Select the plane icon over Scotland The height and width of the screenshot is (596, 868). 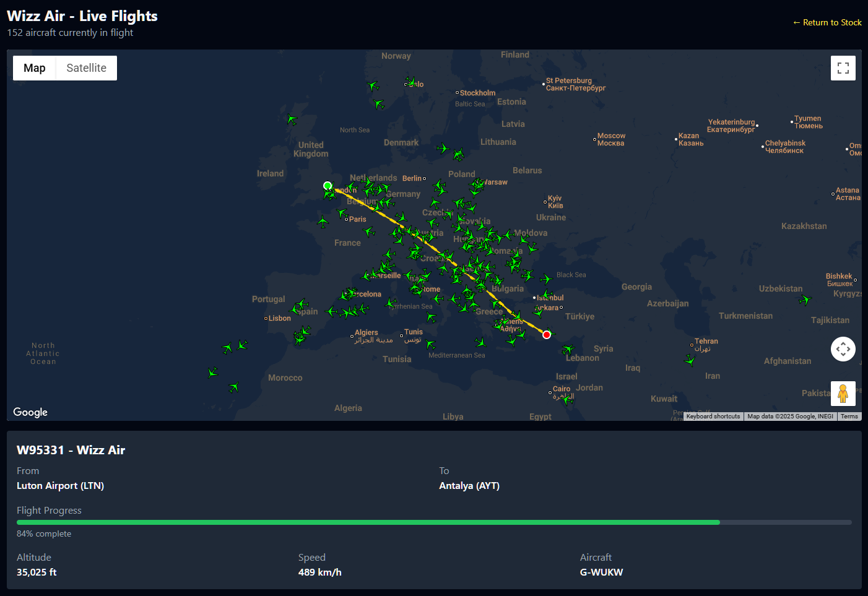click(x=292, y=119)
